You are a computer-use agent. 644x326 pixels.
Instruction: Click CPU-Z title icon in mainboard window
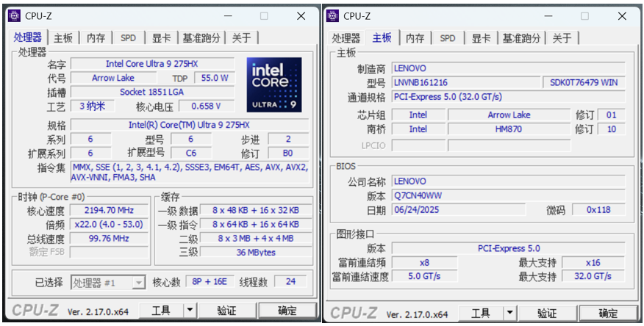(x=332, y=15)
